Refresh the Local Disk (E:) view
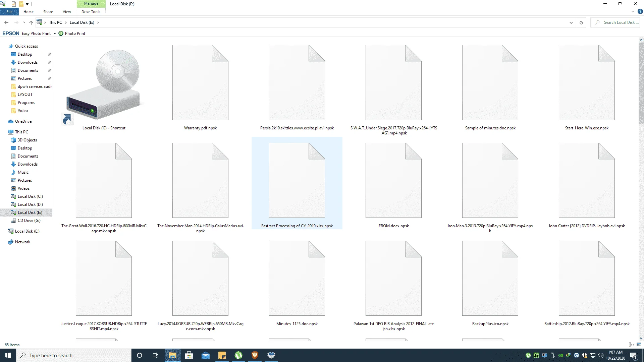 point(581,22)
